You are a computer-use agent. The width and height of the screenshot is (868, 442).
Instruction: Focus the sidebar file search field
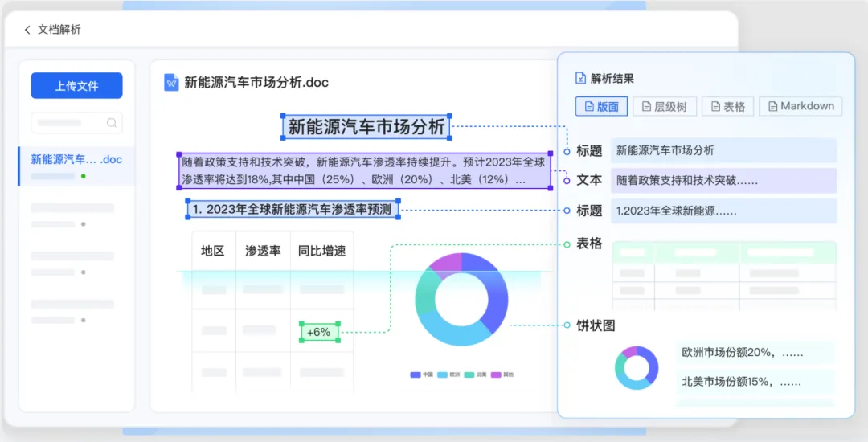[x=76, y=123]
